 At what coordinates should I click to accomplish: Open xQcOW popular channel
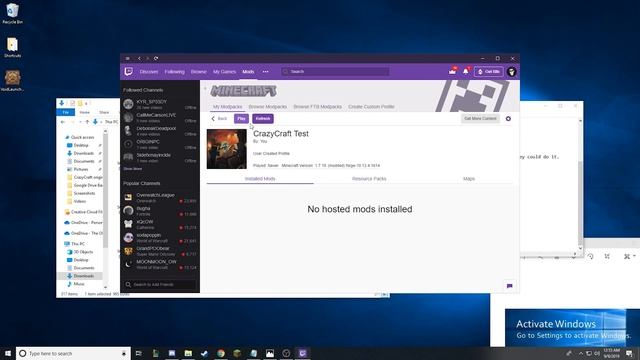click(x=160, y=224)
